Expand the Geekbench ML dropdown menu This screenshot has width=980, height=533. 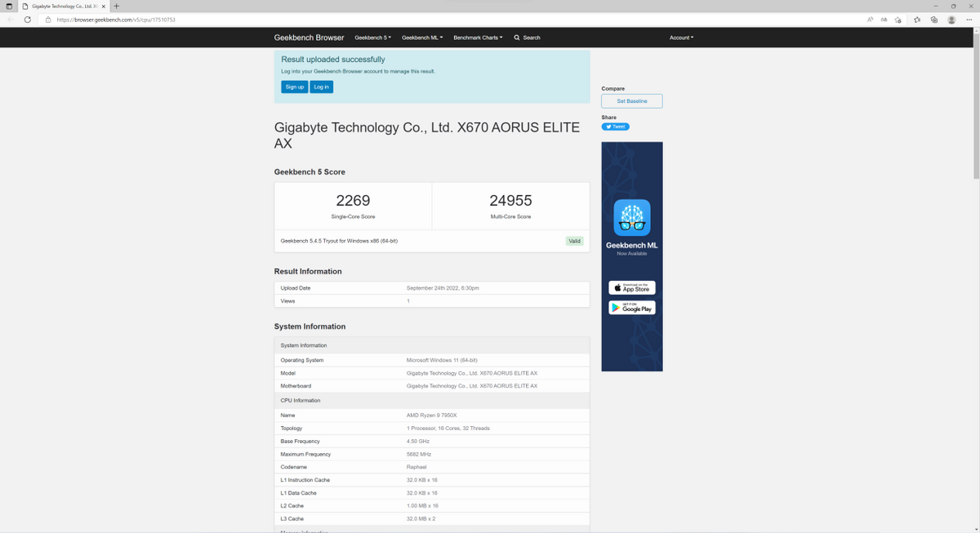[422, 38]
